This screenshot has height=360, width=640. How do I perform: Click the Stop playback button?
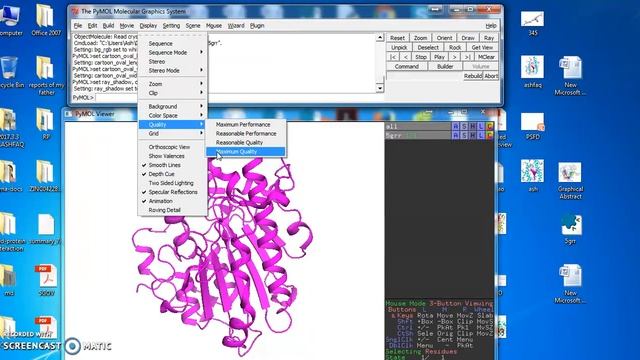421,57
